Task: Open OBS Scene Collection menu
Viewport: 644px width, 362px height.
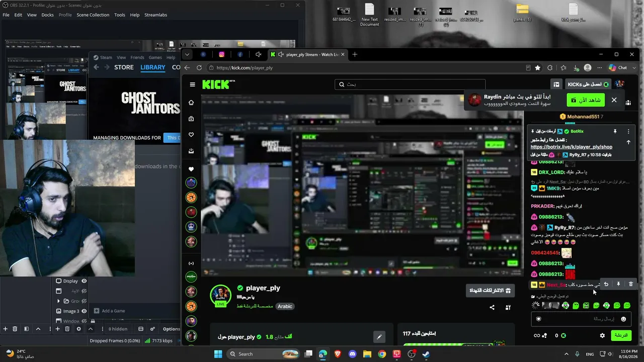Action: coord(93,15)
